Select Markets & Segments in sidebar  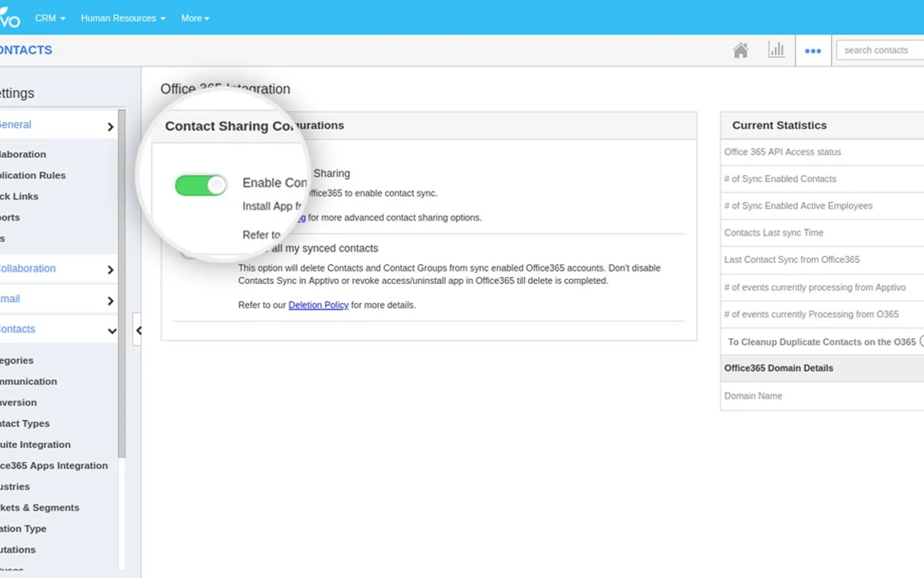[39, 507]
